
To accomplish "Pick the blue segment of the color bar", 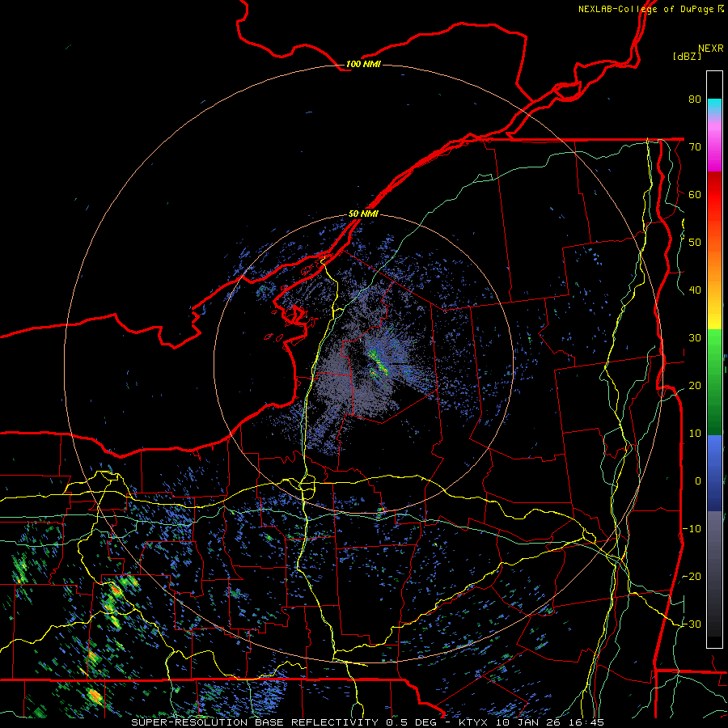I will tap(714, 472).
